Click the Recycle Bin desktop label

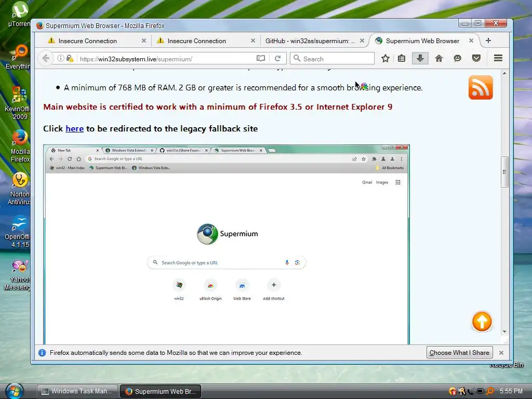(x=507, y=365)
